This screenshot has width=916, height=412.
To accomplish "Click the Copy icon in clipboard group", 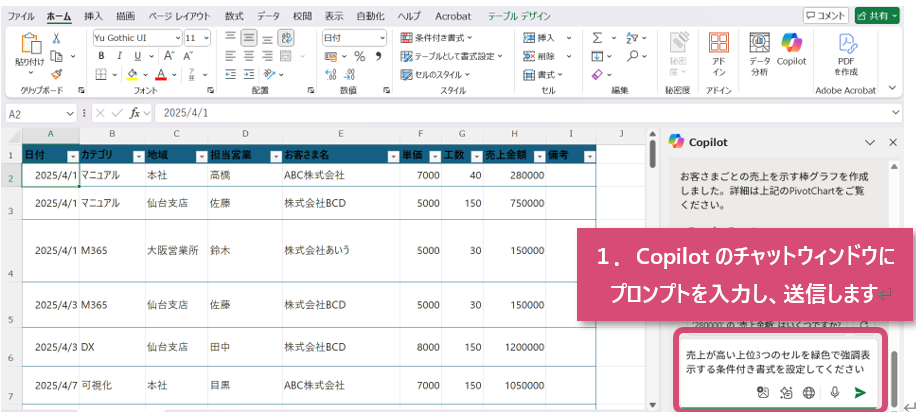I will [x=57, y=56].
